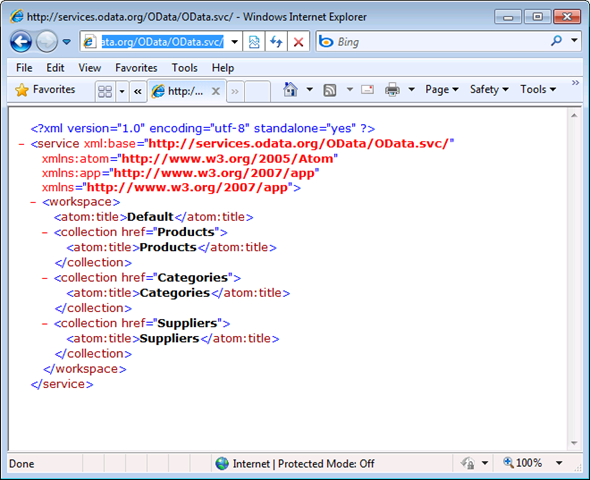
Task: Open the address bar dropdown arrow
Action: point(234,42)
